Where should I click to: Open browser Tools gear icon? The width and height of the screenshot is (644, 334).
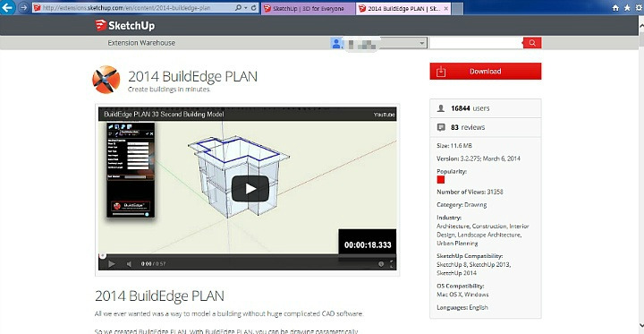pos(639,8)
